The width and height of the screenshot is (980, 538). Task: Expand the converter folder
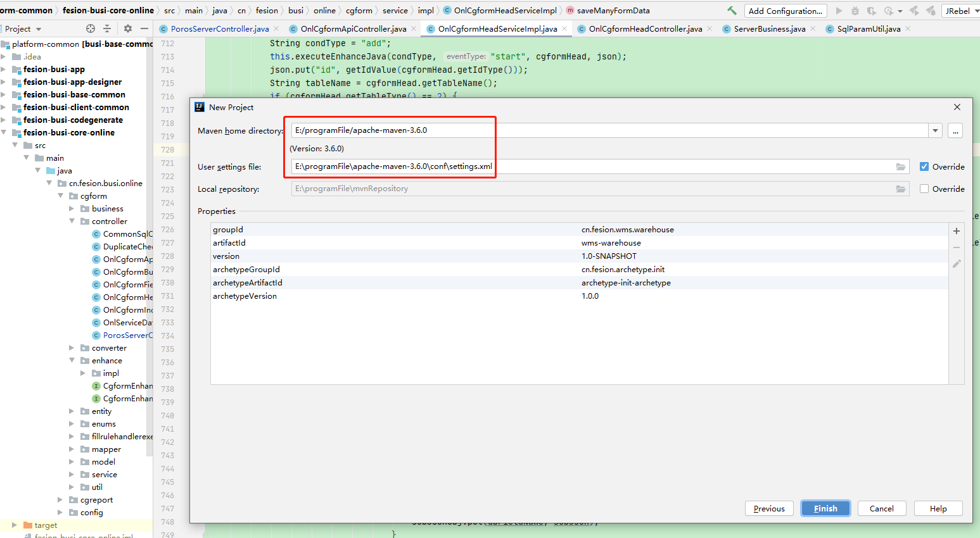[x=72, y=348]
